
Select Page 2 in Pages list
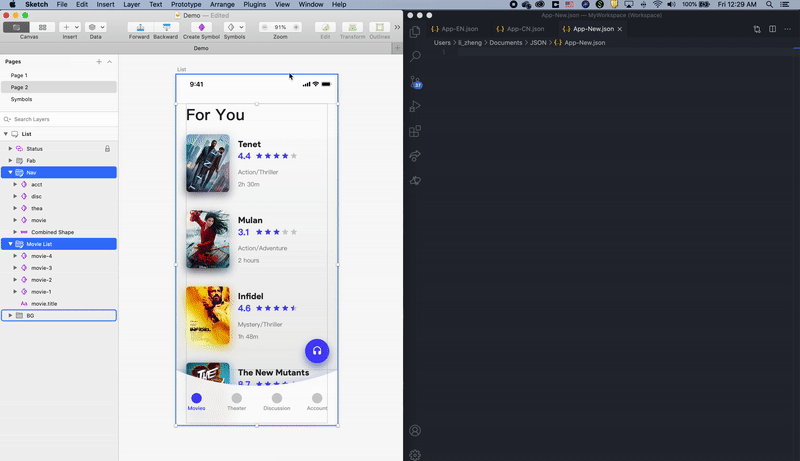click(59, 87)
